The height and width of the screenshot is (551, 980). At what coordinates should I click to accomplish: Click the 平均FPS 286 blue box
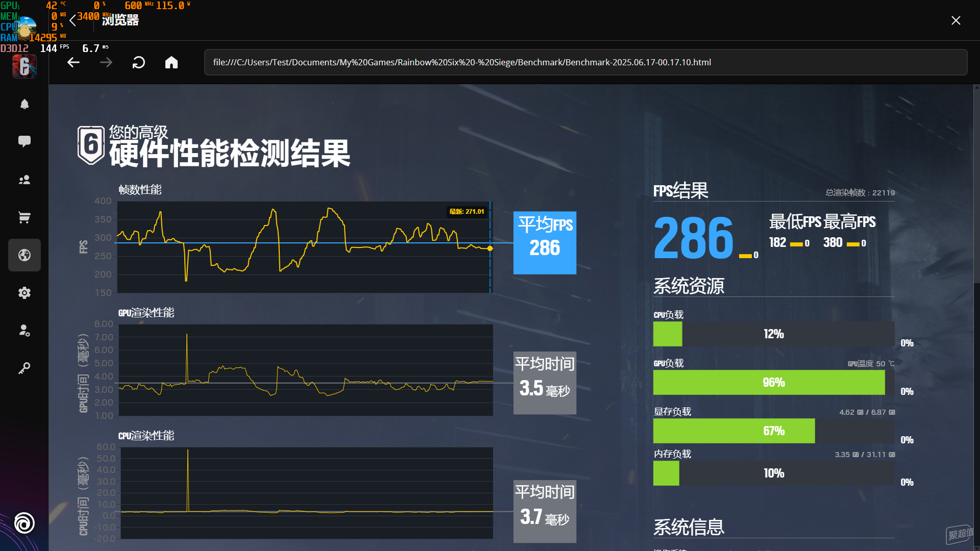[545, 243]
